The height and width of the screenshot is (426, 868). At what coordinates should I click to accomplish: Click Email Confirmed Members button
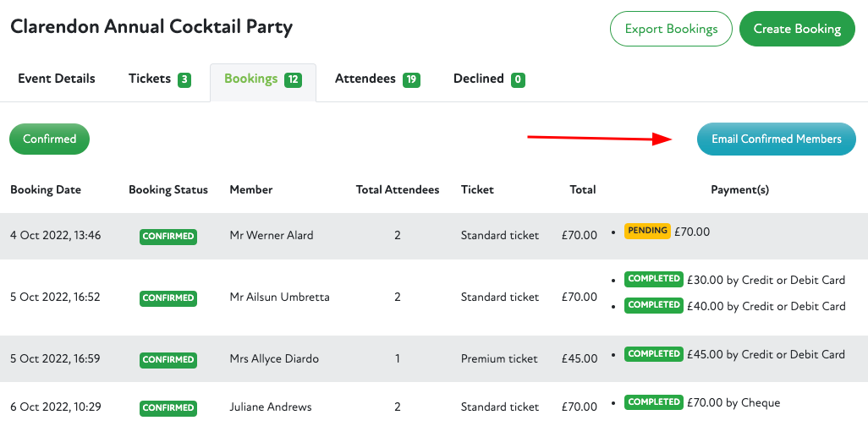776,139
